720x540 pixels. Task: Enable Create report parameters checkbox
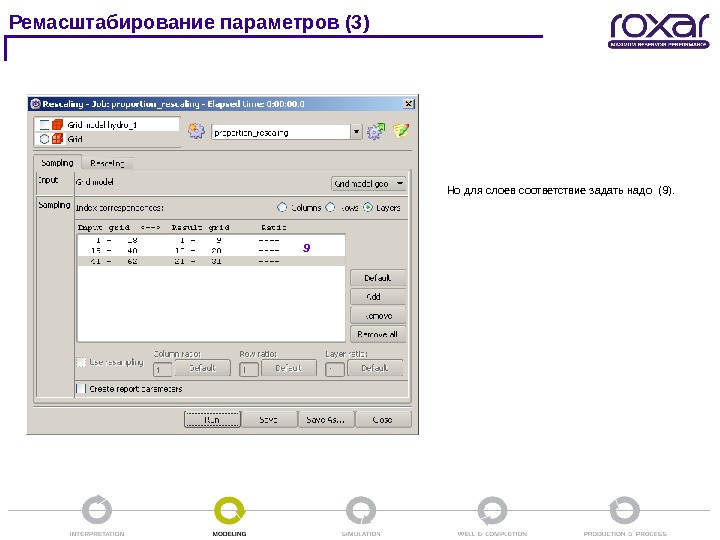coord(81,388)
